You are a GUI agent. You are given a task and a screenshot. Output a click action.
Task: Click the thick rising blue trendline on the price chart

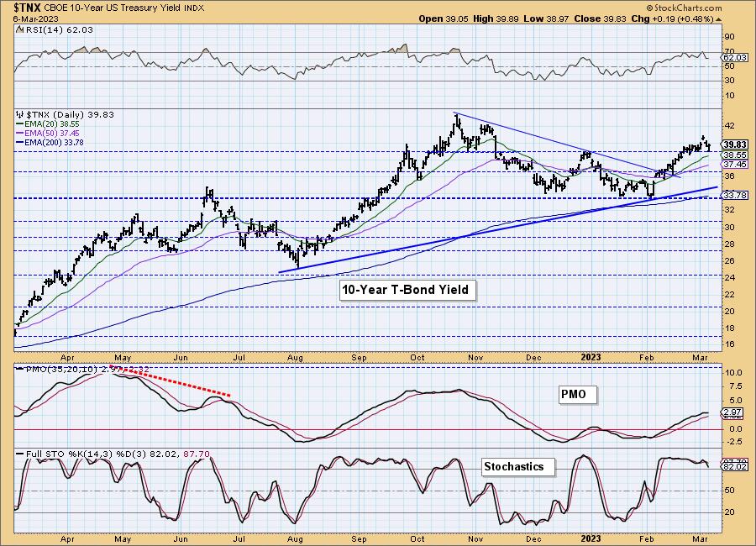[498, 229]
